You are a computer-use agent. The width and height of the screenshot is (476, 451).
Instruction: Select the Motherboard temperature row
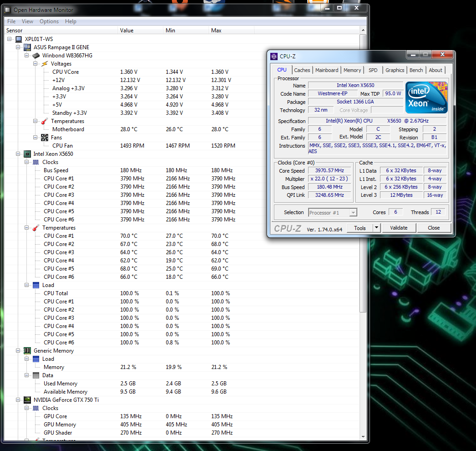pyautogui.click(x=182, y=129)
